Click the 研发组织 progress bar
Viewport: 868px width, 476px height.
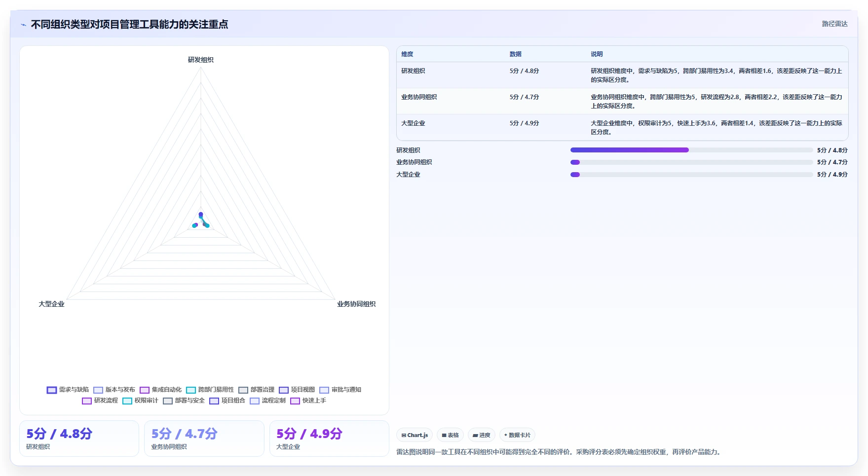(691, 150)
